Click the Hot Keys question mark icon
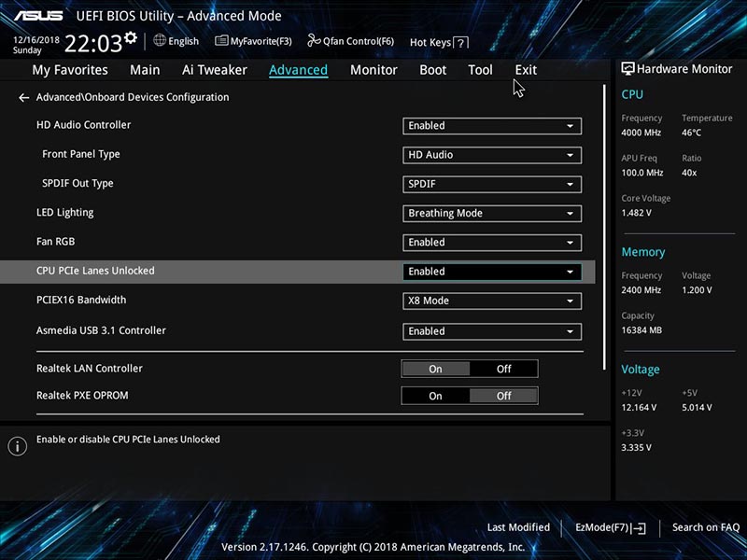This screenshot has height=560, width=747. pos(461,42)
